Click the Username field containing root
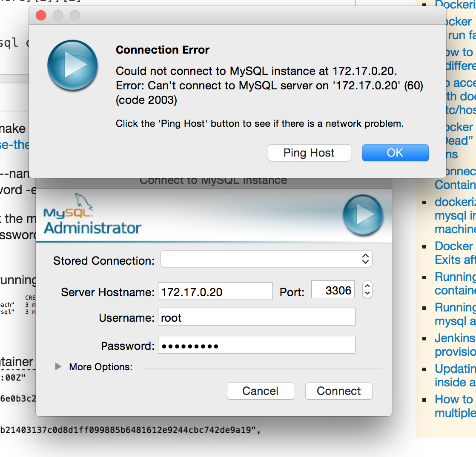This screenshot has height=457, width=476. pos(256,317)
